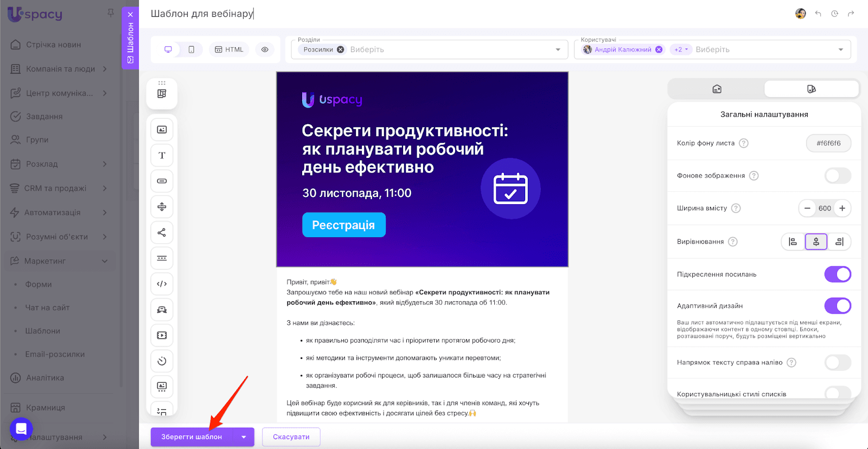Increase content width with plus button

(x=842, y=208)
